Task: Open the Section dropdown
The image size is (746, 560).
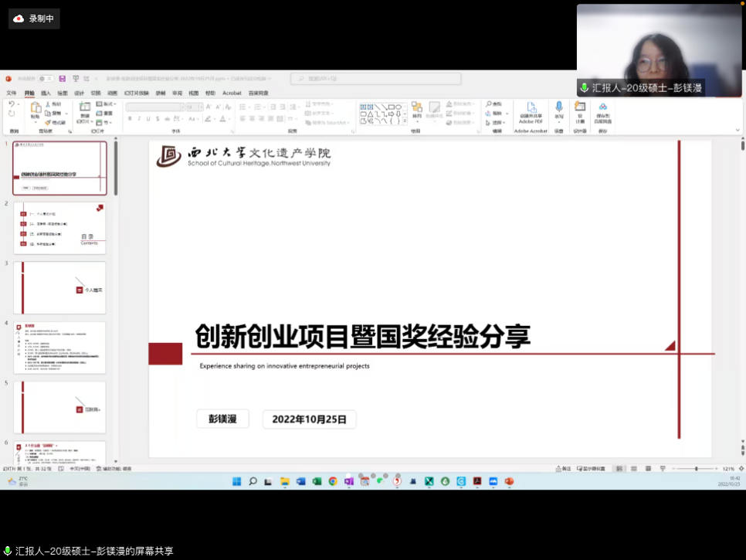Action: [x=104, y=122]
